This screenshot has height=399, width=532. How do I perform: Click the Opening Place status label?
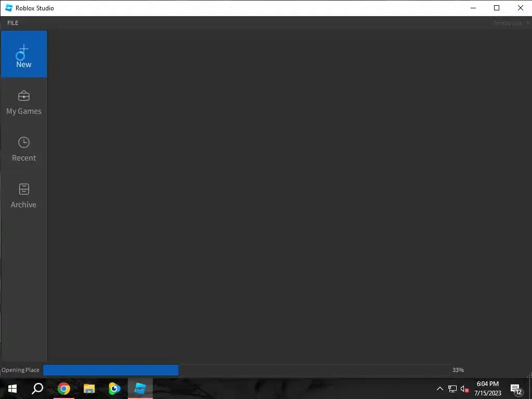20,370
